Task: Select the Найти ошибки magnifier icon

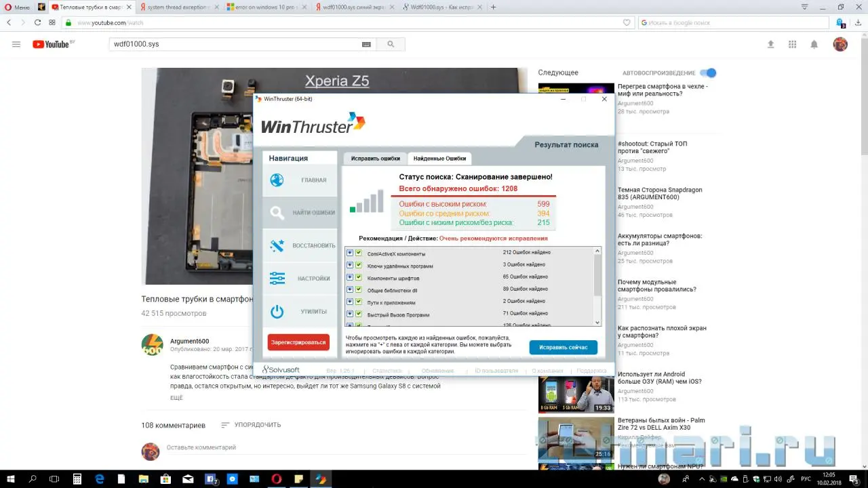Action: pyautogui.click(x=277, y=213)
